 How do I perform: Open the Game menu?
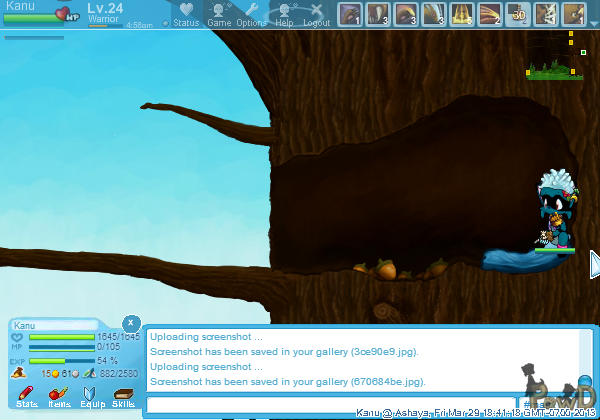(219, 15)
